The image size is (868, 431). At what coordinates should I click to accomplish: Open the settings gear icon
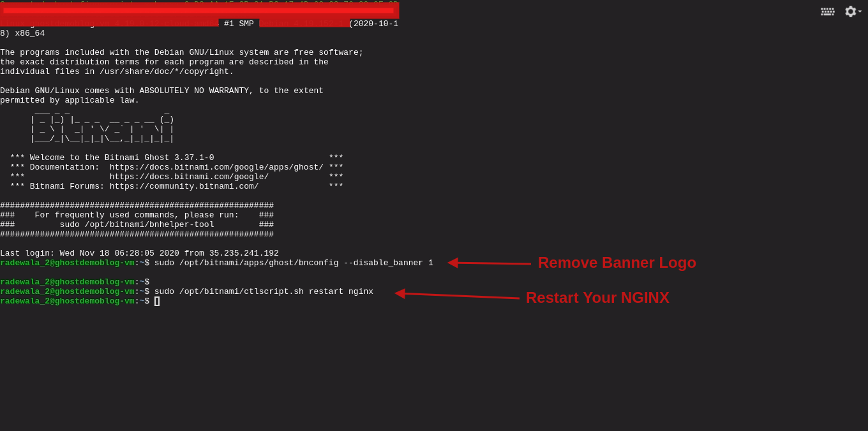tap(851, 11)
